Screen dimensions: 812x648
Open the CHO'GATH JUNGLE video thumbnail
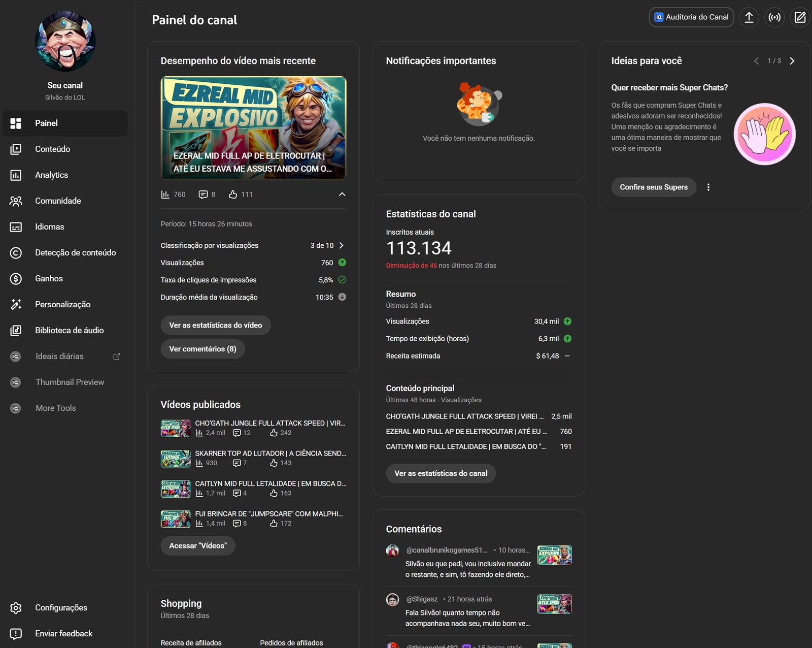tap(176, 429)
